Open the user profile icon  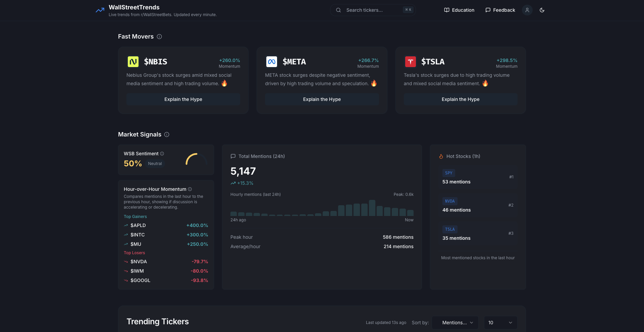click(527, 10)
